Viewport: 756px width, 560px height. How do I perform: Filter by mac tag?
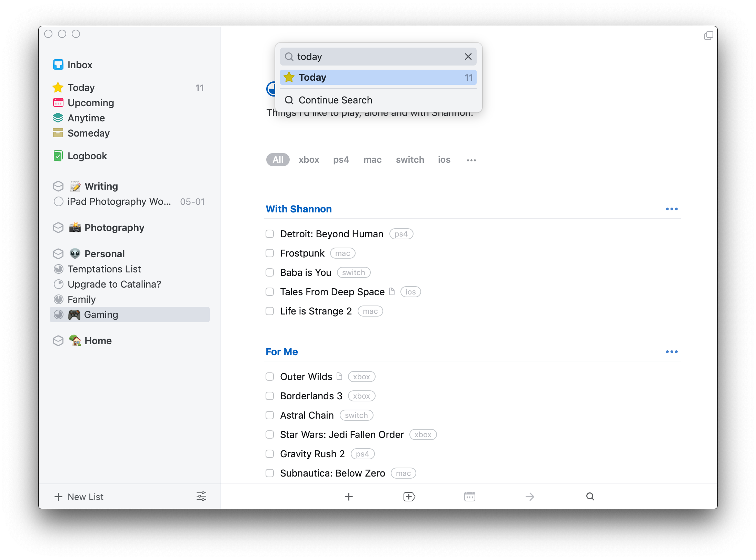click(x=372, y=160)
